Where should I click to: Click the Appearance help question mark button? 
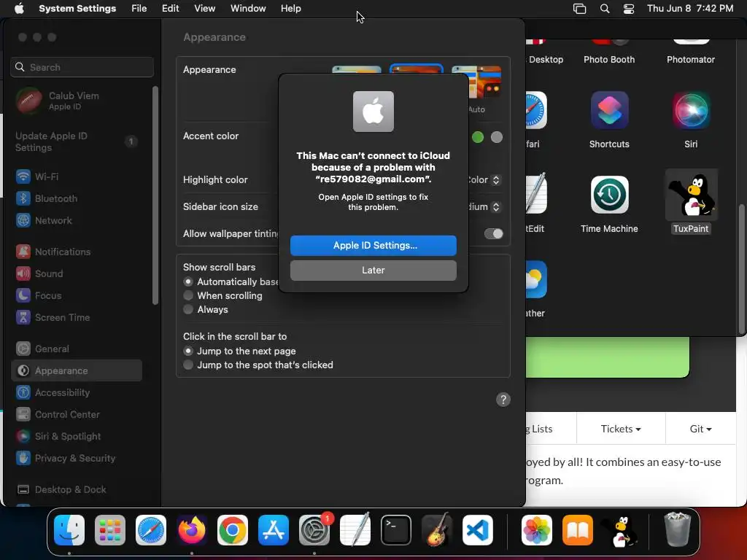[503, 400]
